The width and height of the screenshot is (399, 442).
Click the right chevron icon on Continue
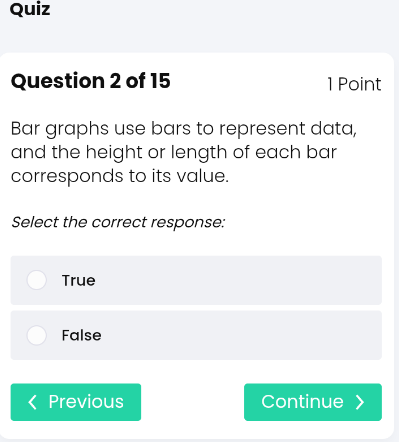[360, 402]
